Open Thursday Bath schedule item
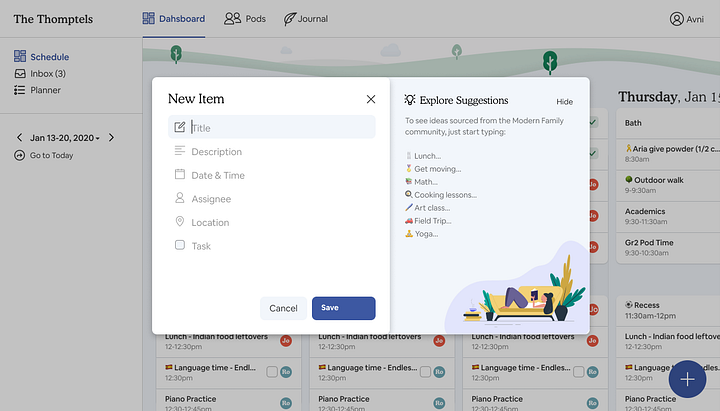 pyautogui.click(x=668, y=123)
